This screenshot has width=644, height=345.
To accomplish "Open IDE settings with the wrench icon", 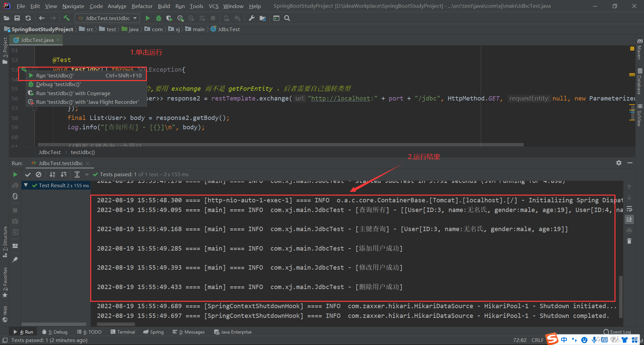I will 252,18.
